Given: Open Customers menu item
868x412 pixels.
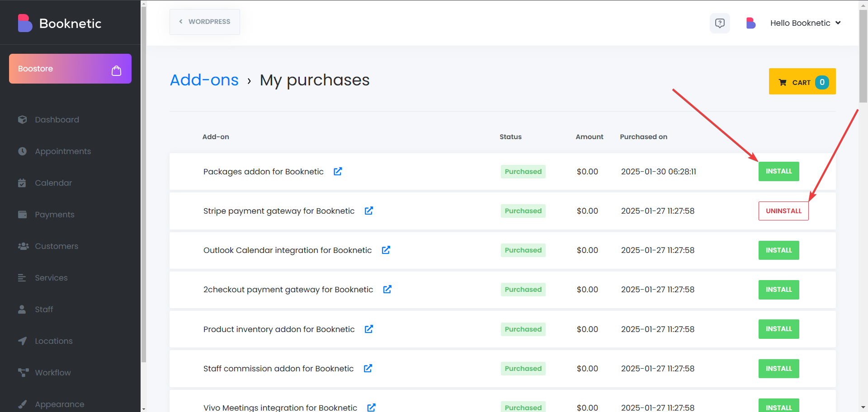Looking at the screenshot, I should [57, 246].
